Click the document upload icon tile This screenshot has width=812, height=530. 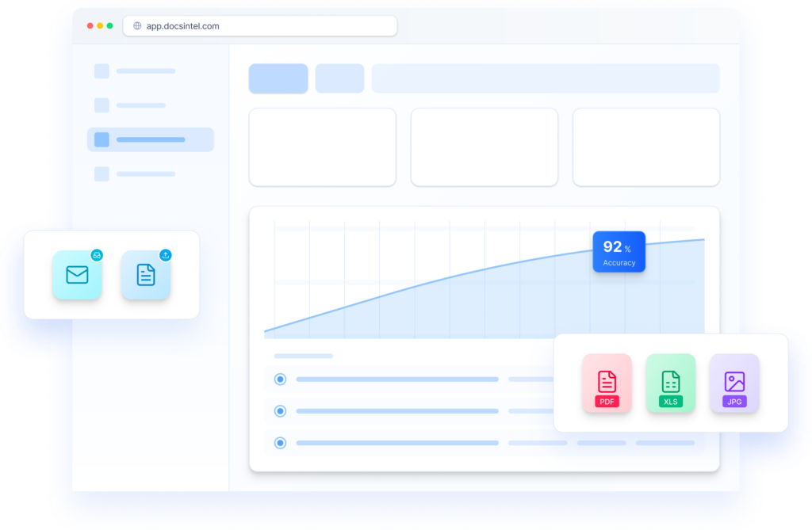coord(146,275)
